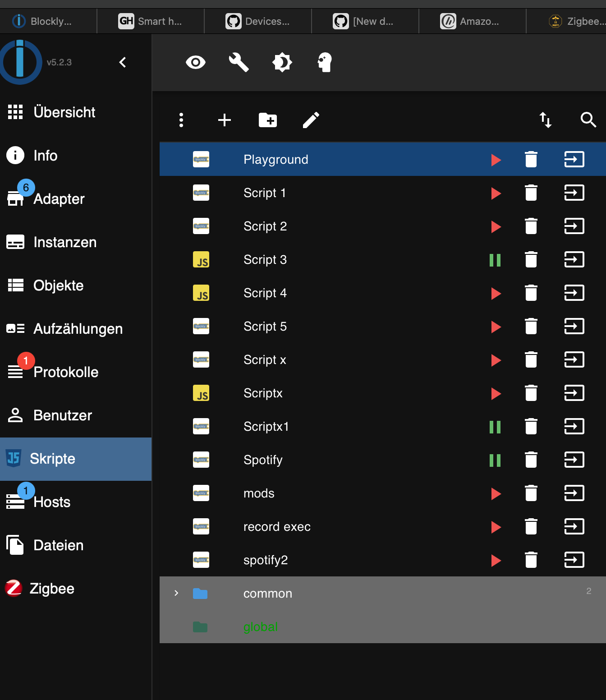Click the sort arrows icon

[x=546, y=120]
